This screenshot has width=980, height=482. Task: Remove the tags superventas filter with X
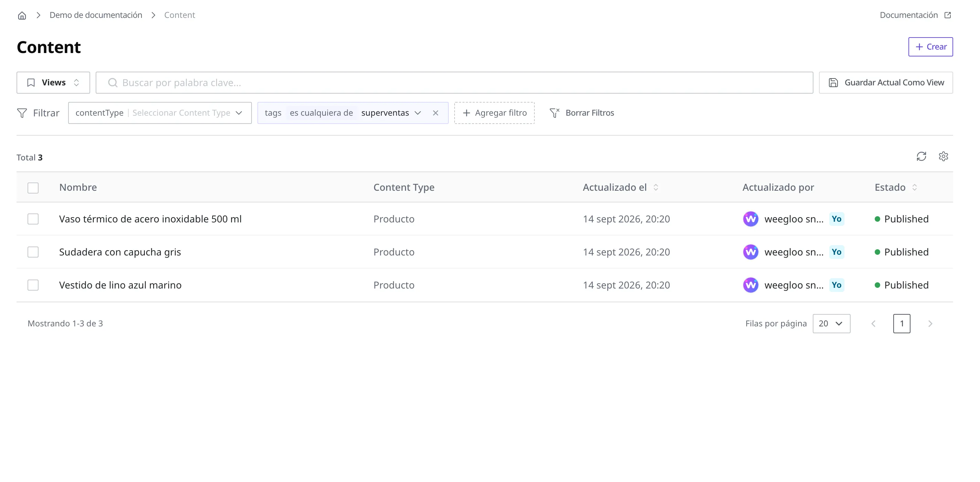pyautogui.click(x=436, y=113)
